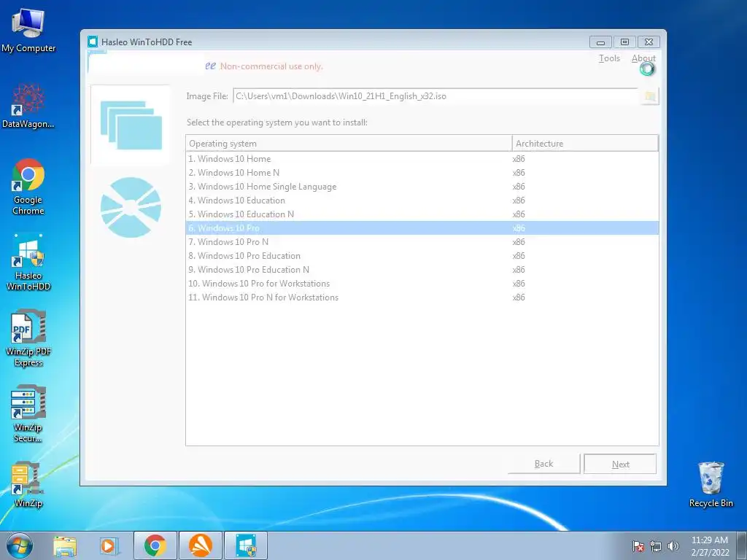747x560 pixels.
Task: Select '8. Windows 10 Pro Education'
Action: click(x=422, y=256)
